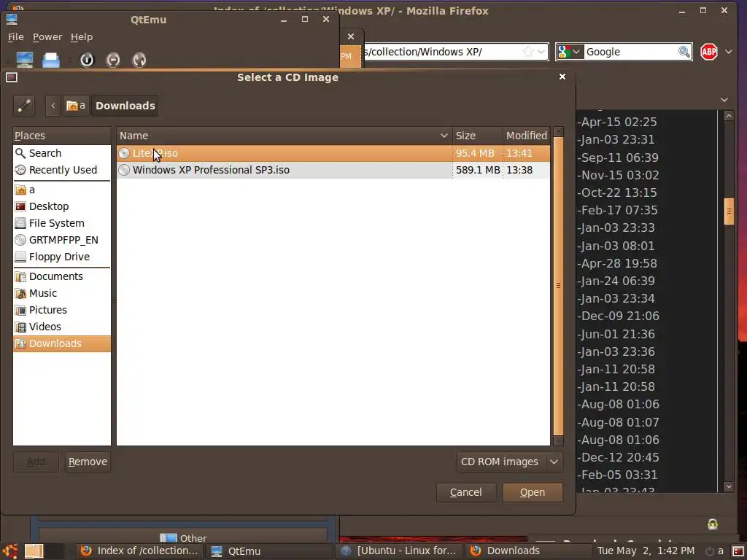Image resolution: width=747 pixels, height=560 pixels.
Task: Open GRTMPFPP_EN disc in Places
Action: pos(61,240)
